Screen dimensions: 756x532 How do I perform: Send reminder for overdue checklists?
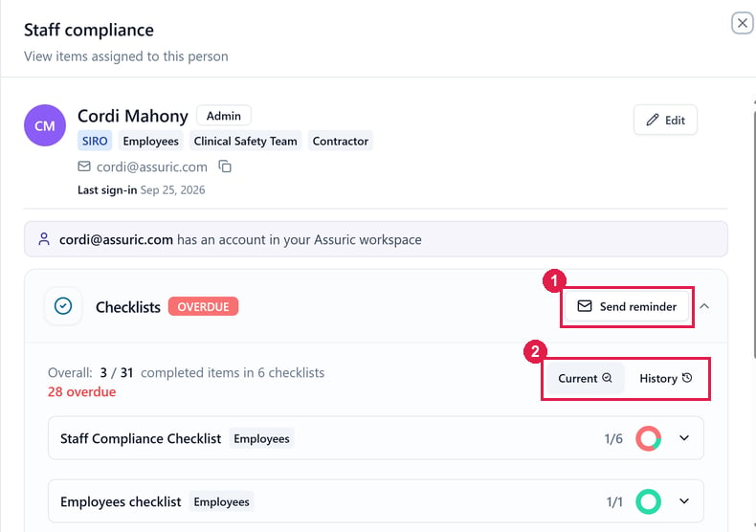627,306
